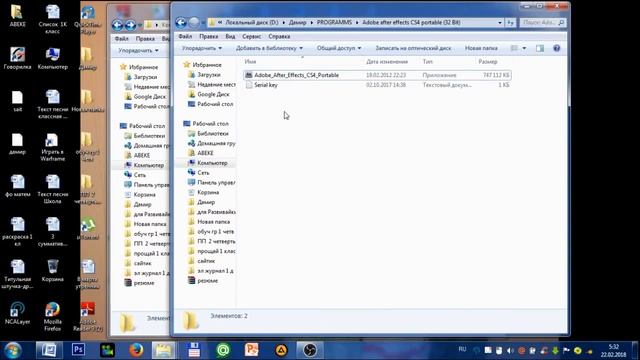Change the view using the view icon

pos(515,48)
